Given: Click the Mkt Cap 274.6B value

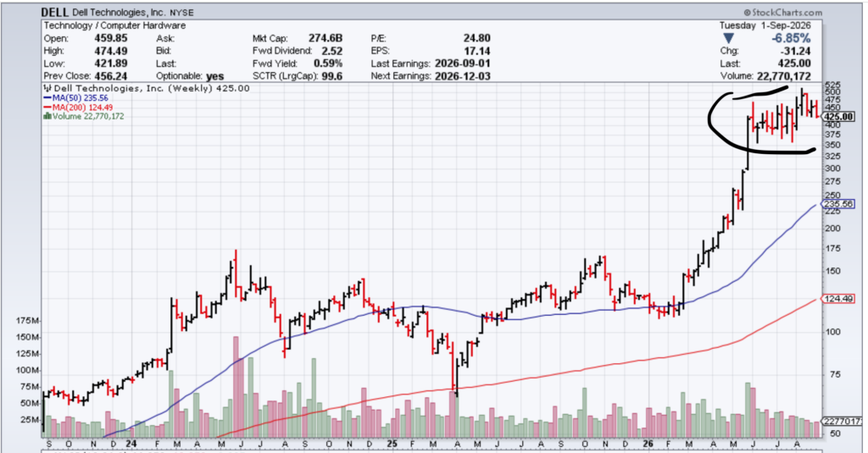Looking at the screenshot, I should tap(325, 38).
